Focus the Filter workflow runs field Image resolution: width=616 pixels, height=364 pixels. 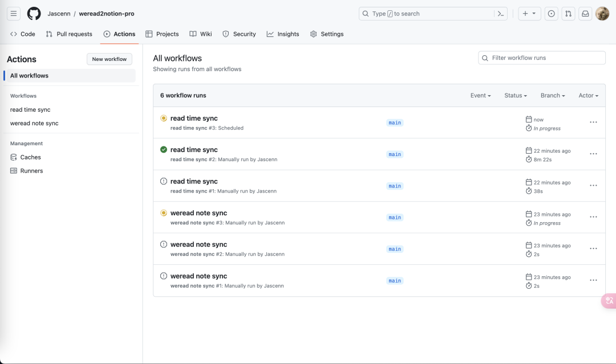coord(542,58)
